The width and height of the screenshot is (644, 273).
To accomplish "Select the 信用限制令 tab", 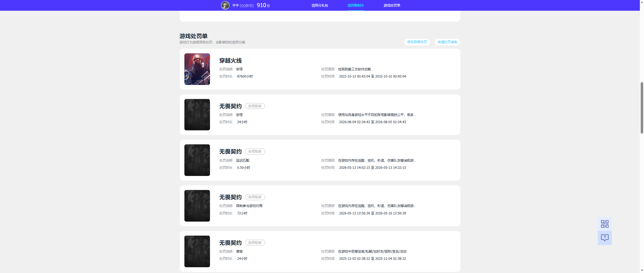I will tap(356, 5).
